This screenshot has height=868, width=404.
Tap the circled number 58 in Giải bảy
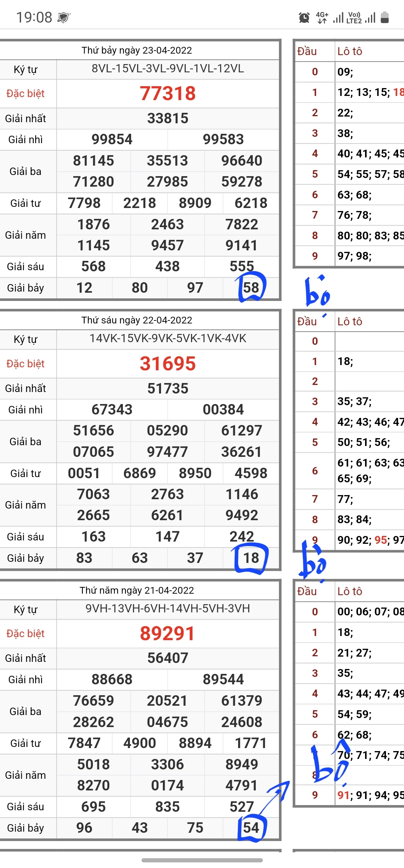[251, 288]
